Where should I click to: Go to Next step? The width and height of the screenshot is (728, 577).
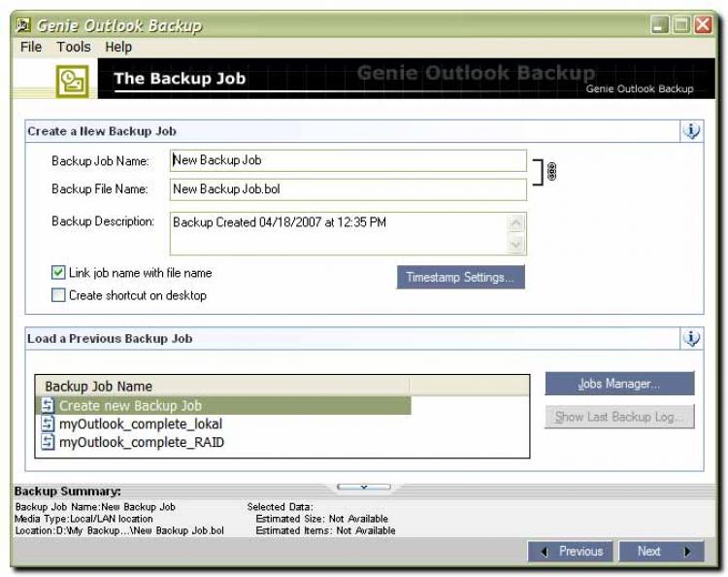(x=660, y=551)
